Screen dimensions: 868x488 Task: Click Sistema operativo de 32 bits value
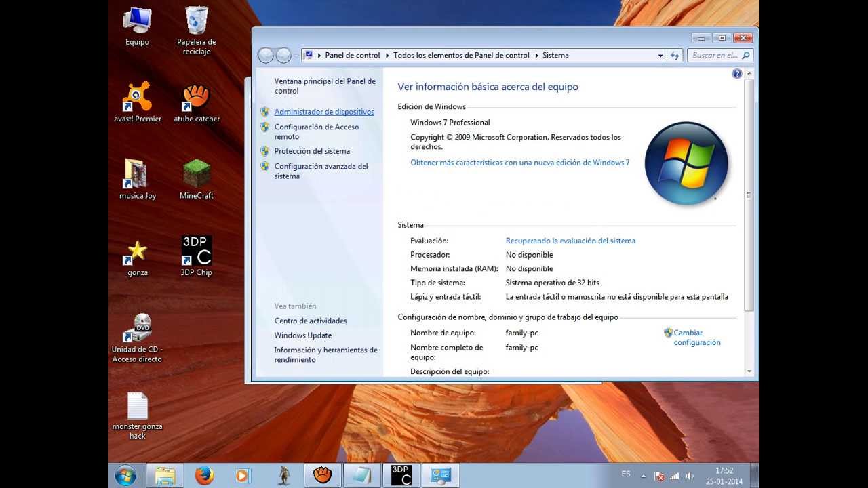pyautogui.click(x=553, y=283)
